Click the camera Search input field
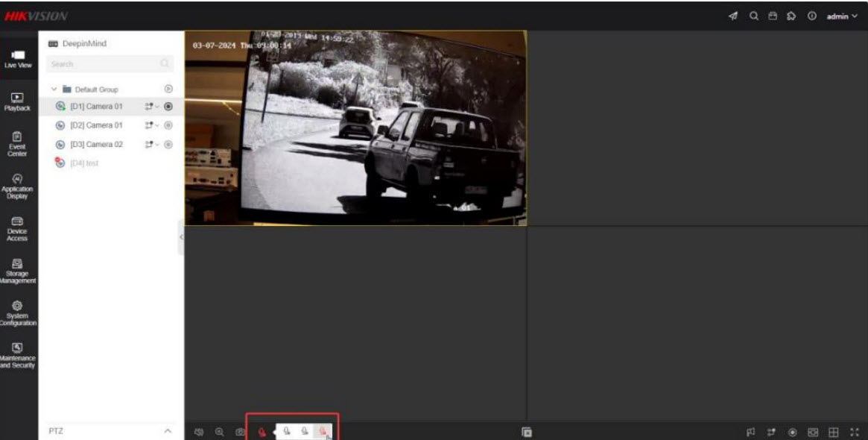This screenshot has height=440, width=868. [103, 64]
